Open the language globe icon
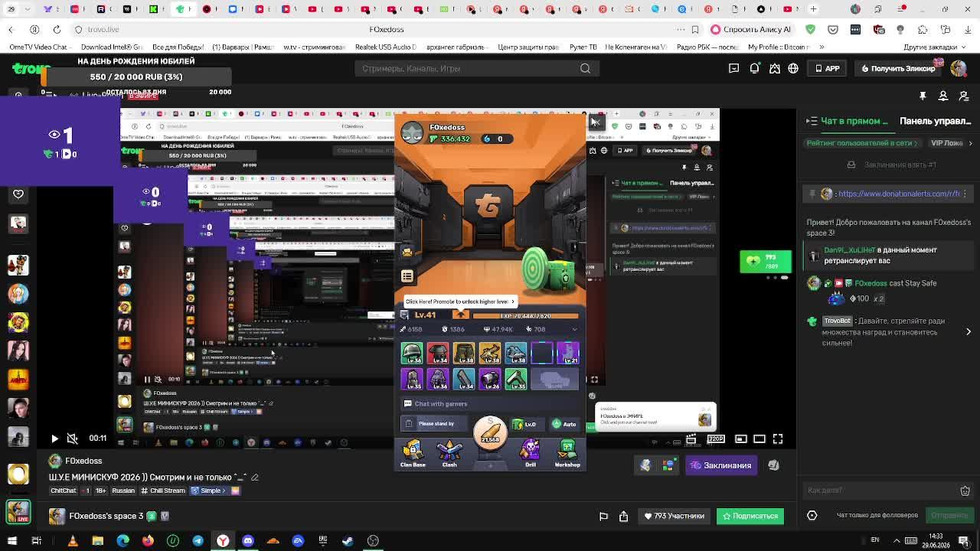Image resolution: width=980 pixels, height=551 pixels. click(793, 68)
